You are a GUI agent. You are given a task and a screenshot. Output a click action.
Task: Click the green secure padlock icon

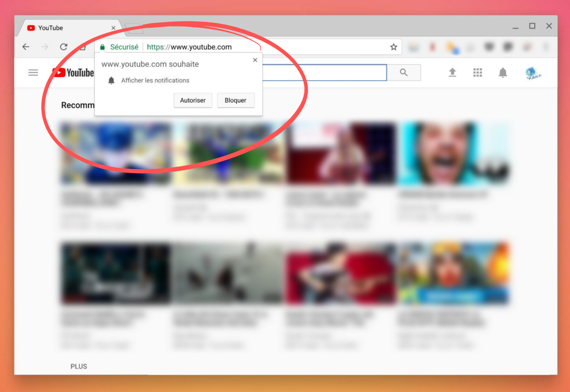(x=103, y=47)
